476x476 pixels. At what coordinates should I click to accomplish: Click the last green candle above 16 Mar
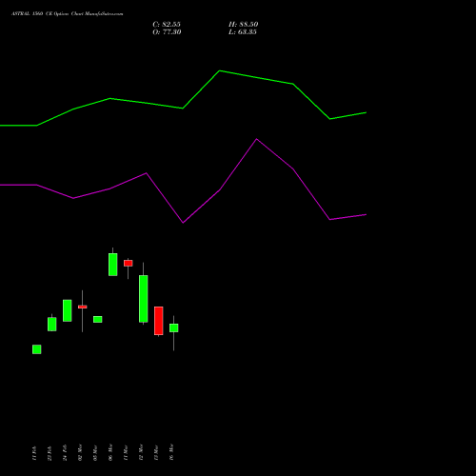click(174, 327)
